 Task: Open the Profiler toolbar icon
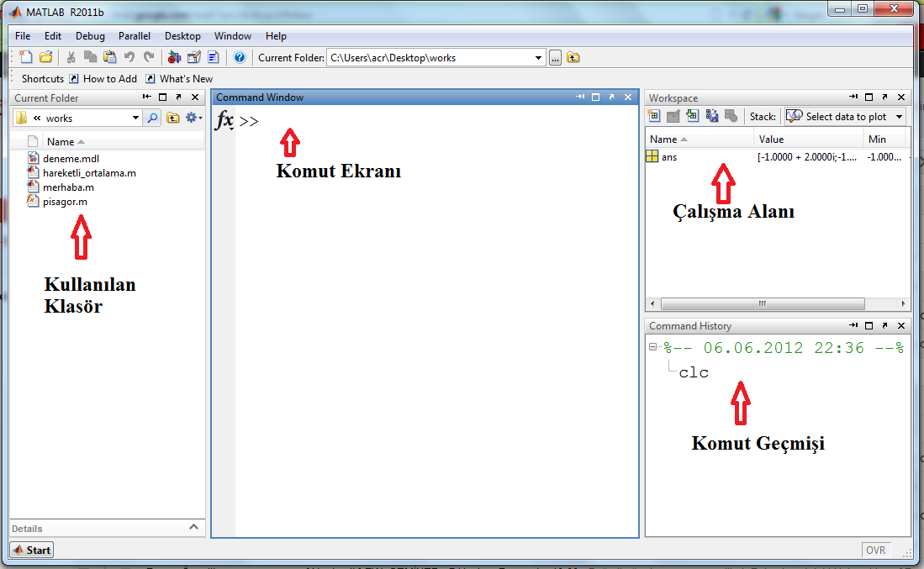coord(214,57)
